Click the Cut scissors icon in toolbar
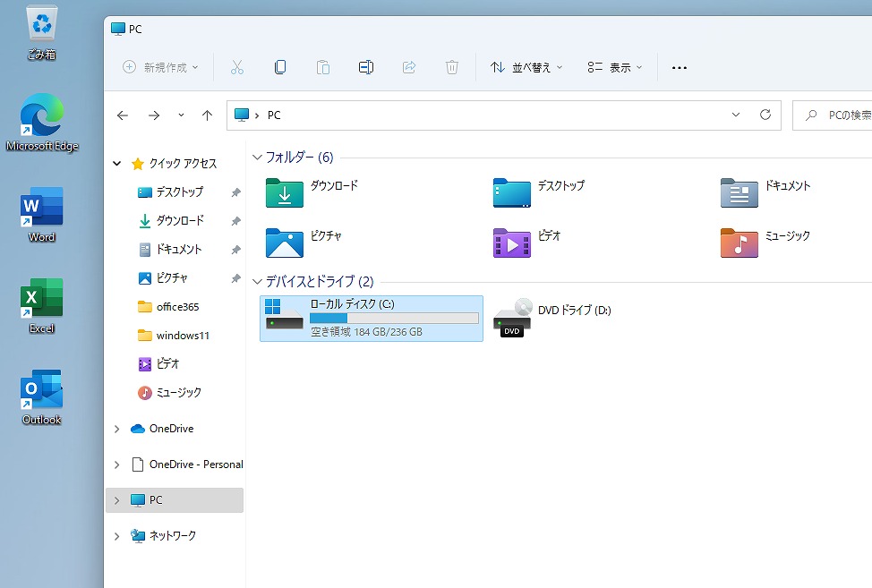The width and height of the screenshot is (872, 588). (x=237, y=67)
